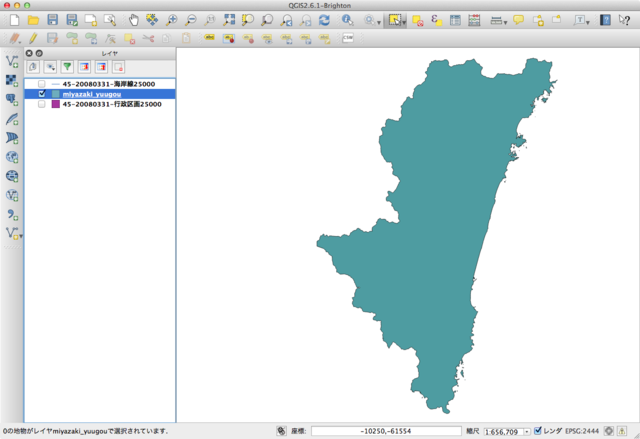Open the attribute table
640x439 pixels.
tap(455, 20)
